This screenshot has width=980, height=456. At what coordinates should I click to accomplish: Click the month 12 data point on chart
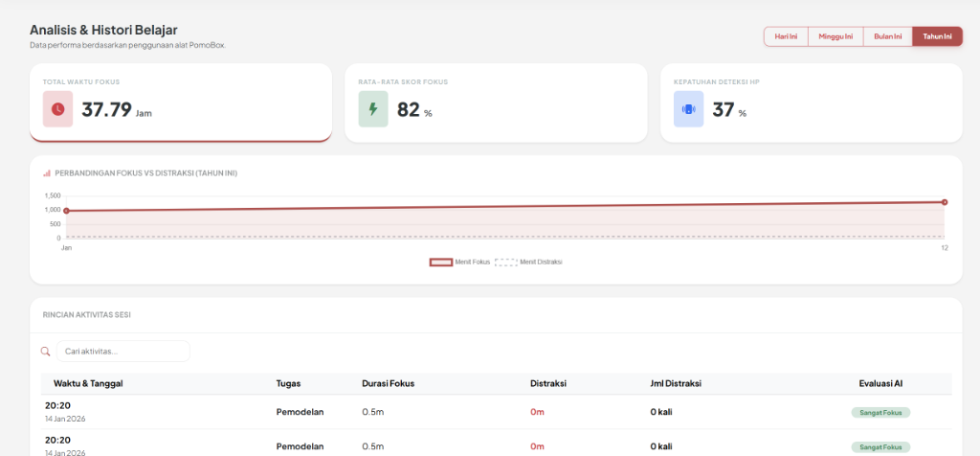[945, 202]
